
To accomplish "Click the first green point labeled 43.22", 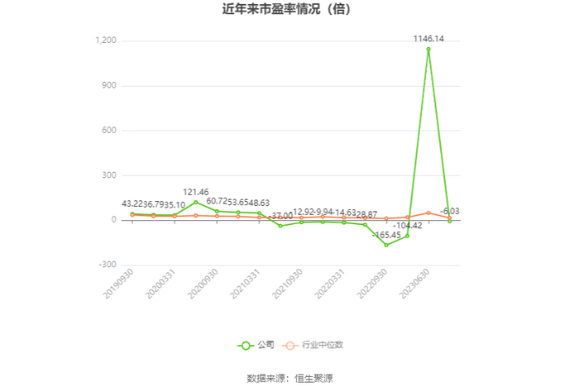I will [132, 213].
